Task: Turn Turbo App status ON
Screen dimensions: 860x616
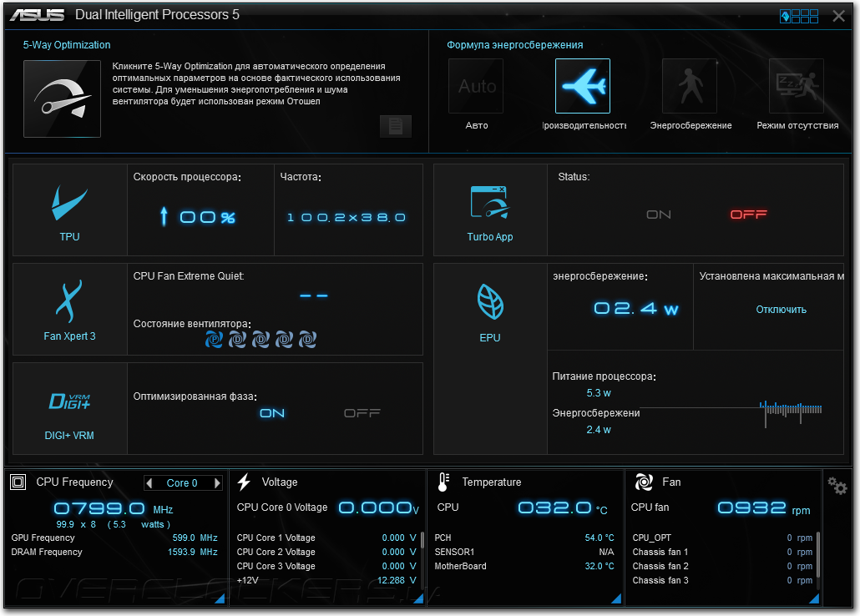Action: (x=659, y=215)
